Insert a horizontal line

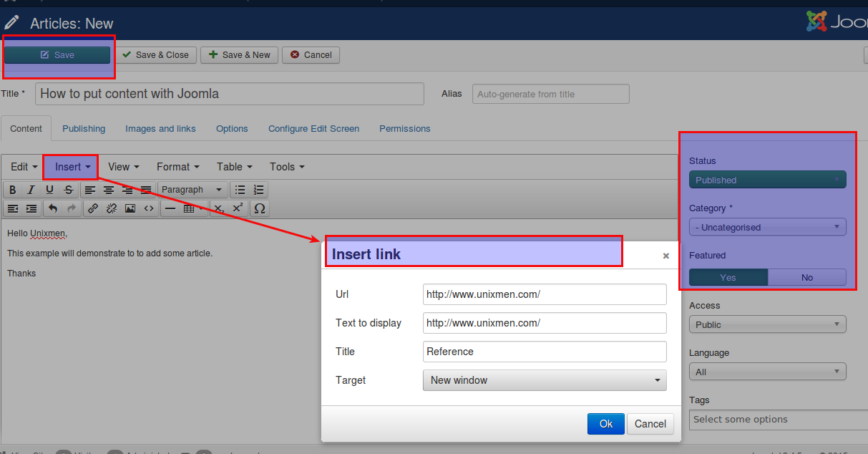pyautogui.click(x=170, y=208)
